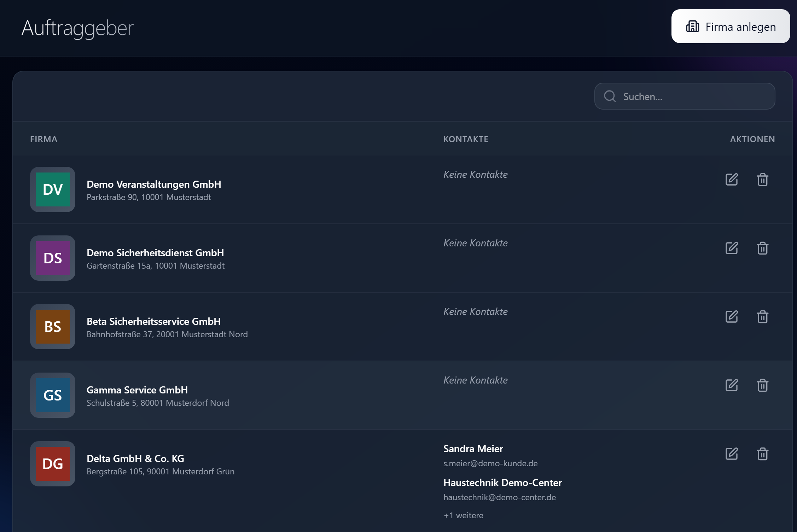This screenshot has height=532, width=797.
Task: Click Keine Kontakte in Demo Sicherheitsdienst row
Action: [476, 243]
